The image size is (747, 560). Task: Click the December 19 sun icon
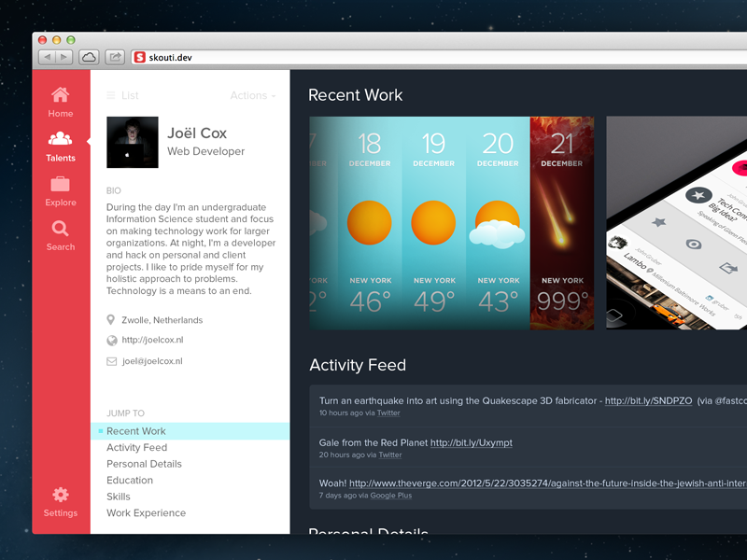pos(433,223)
